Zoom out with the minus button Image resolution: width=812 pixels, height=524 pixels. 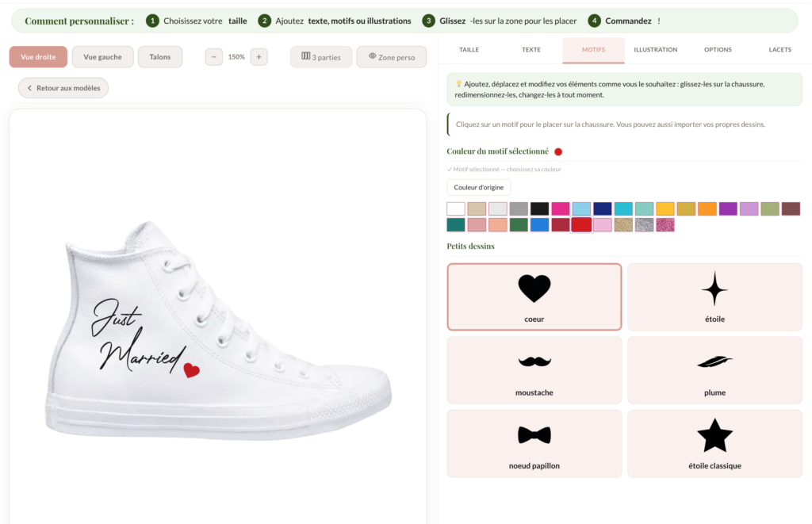214,57
